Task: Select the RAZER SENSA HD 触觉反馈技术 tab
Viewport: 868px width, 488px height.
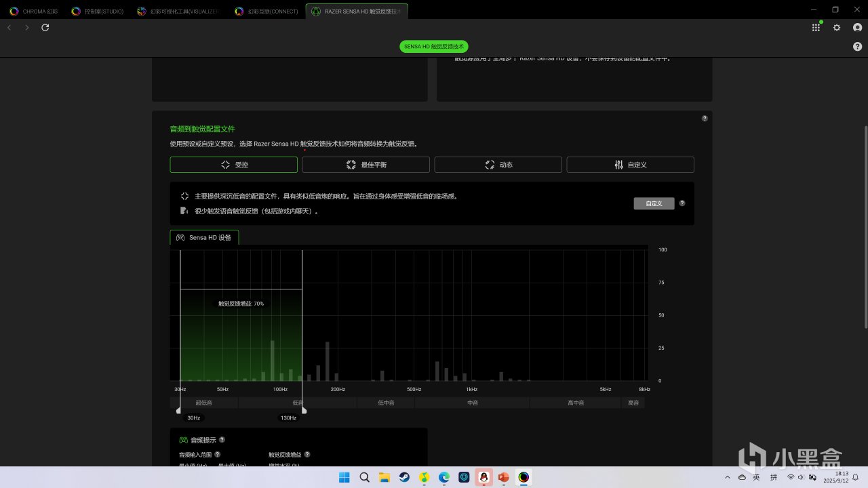Action: [x=357, y=11]
